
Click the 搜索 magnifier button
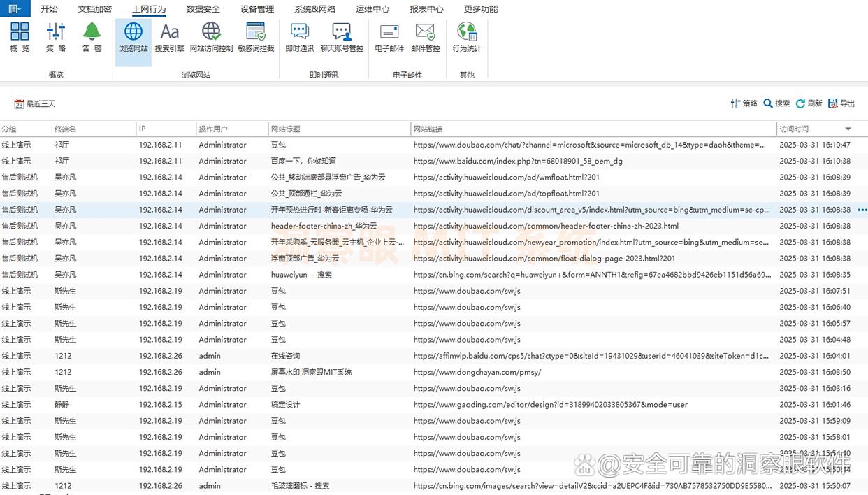pos(776,103)
